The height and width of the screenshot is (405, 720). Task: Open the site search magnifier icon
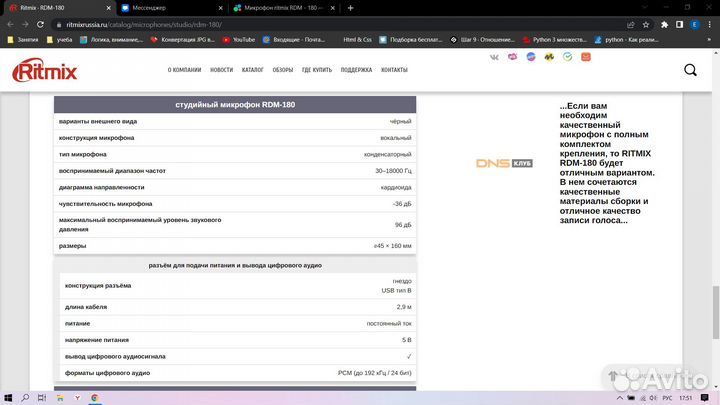pos(691,70)
